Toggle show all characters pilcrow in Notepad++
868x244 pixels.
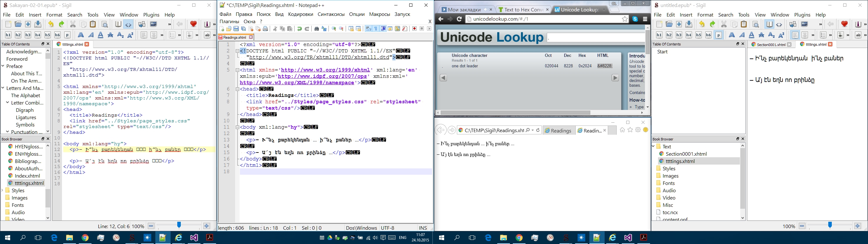376,29
